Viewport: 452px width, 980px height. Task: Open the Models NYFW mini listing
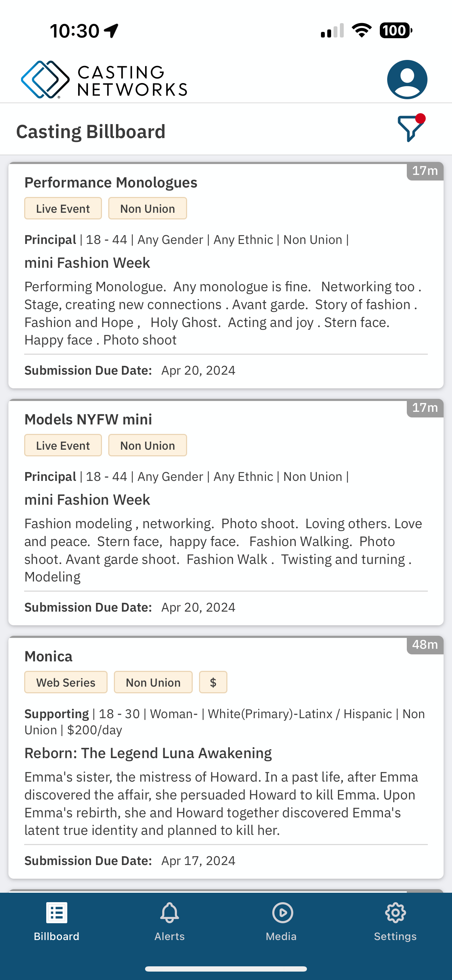coord(226,512)
